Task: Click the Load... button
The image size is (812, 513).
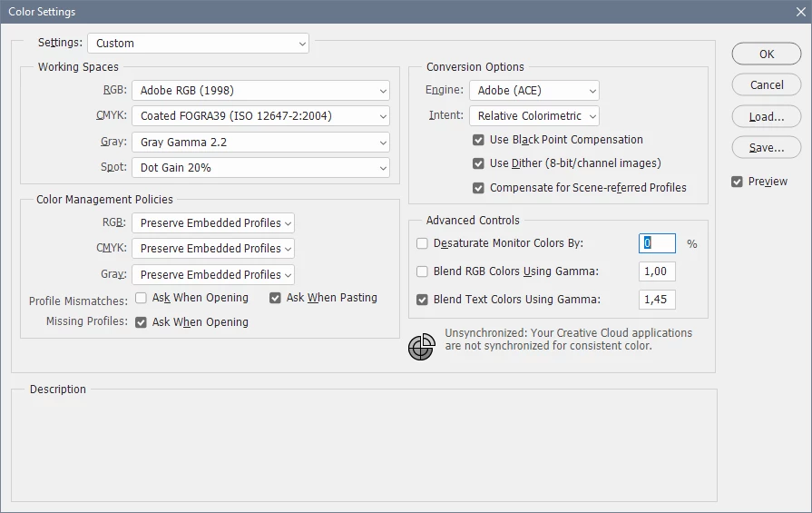Action: click(x=767, y=117)
